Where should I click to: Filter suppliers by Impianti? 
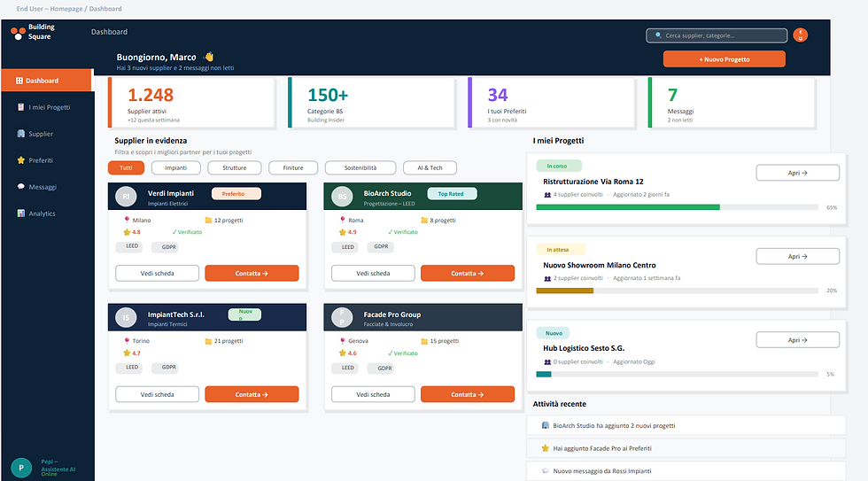[x=175, y=167]
